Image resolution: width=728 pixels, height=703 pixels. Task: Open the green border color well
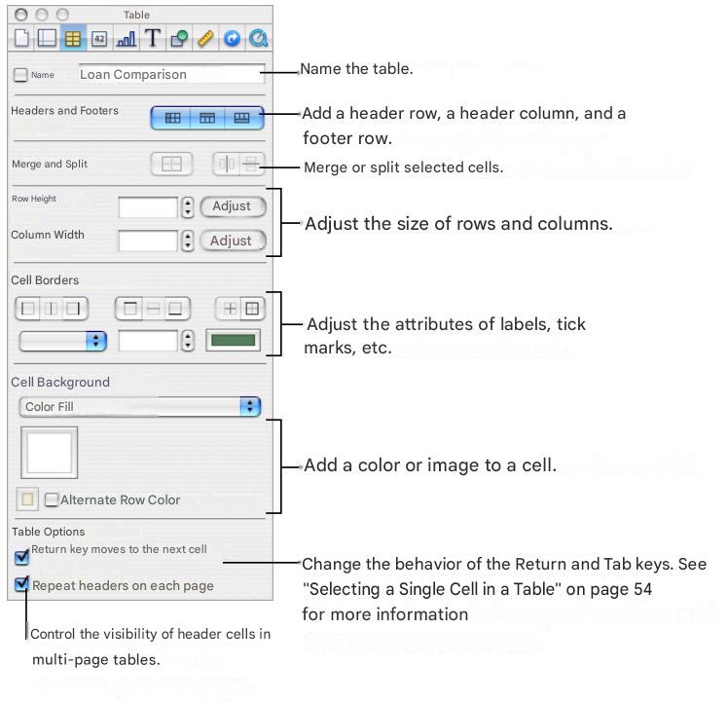[x=233, y=340]
